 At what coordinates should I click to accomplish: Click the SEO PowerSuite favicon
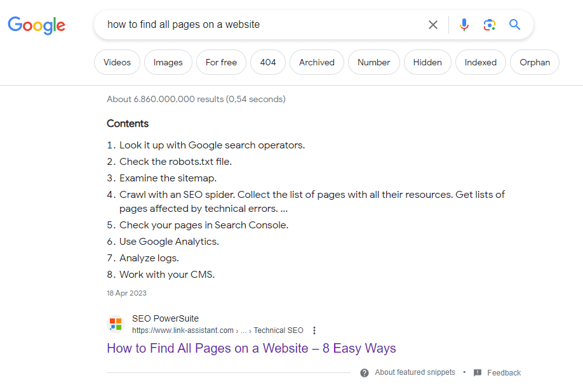116,324
